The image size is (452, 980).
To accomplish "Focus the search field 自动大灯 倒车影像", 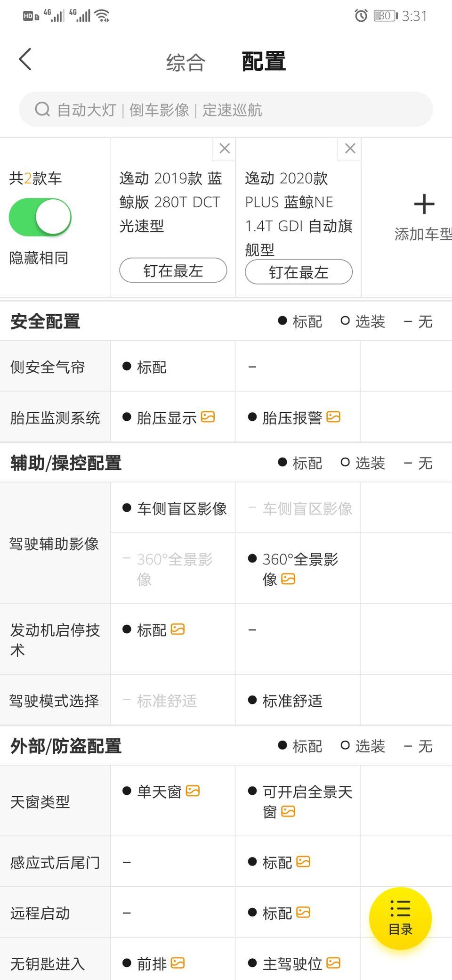I will point(226,110).
